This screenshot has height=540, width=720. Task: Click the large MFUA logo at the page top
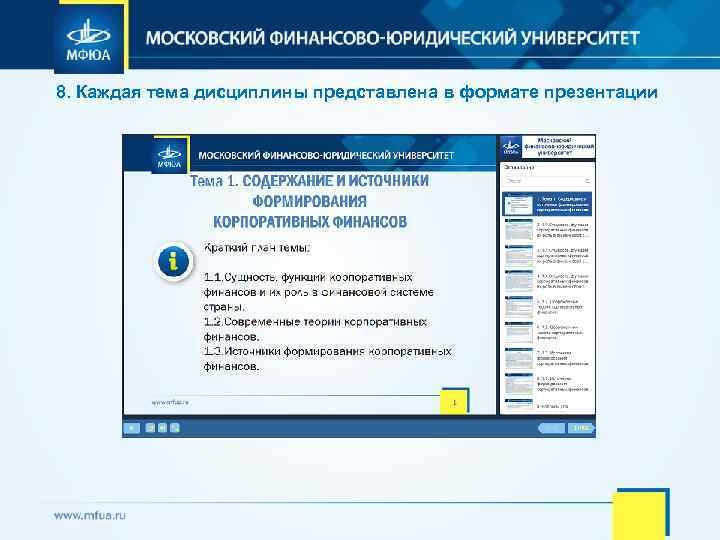tap(89, 39)
